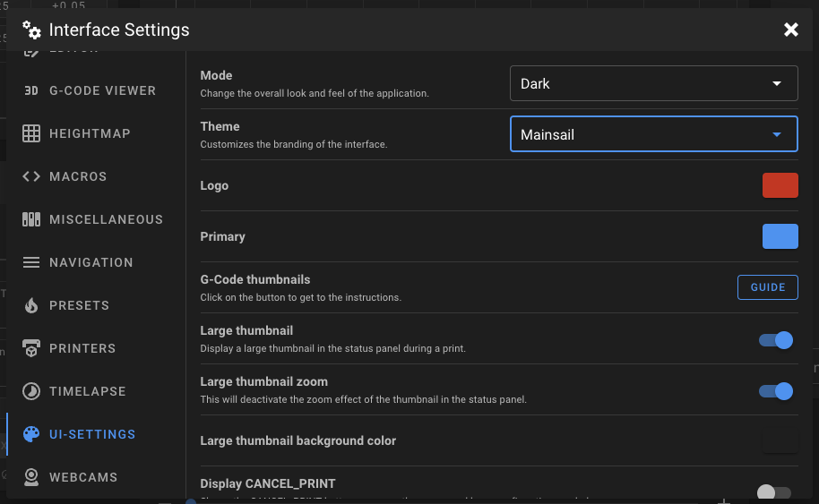819x504 pixels.
Task: Click the Theme dropdown arrow
Action: pos(777,134)
